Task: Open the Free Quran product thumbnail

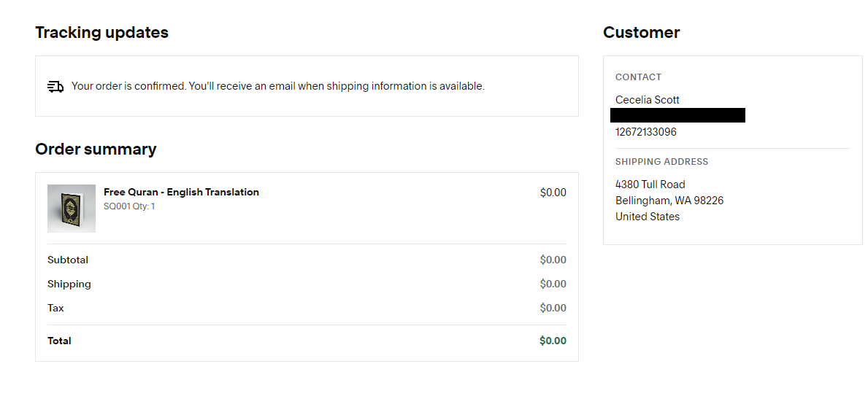Action: pos(72,209)
